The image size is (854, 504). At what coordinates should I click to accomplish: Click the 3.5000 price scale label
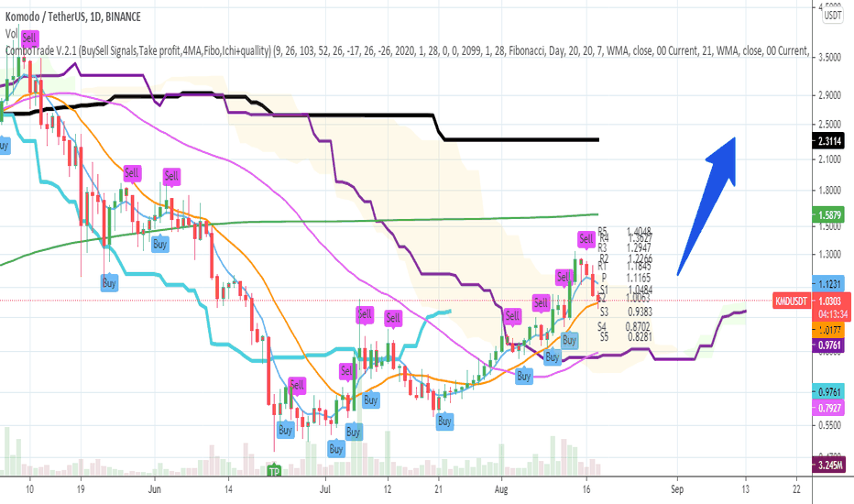[x=829, y=57]
